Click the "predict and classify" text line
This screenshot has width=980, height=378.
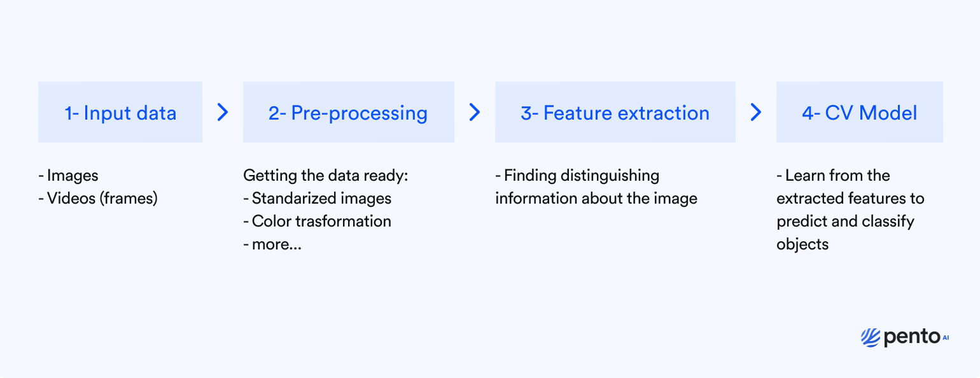845,221
